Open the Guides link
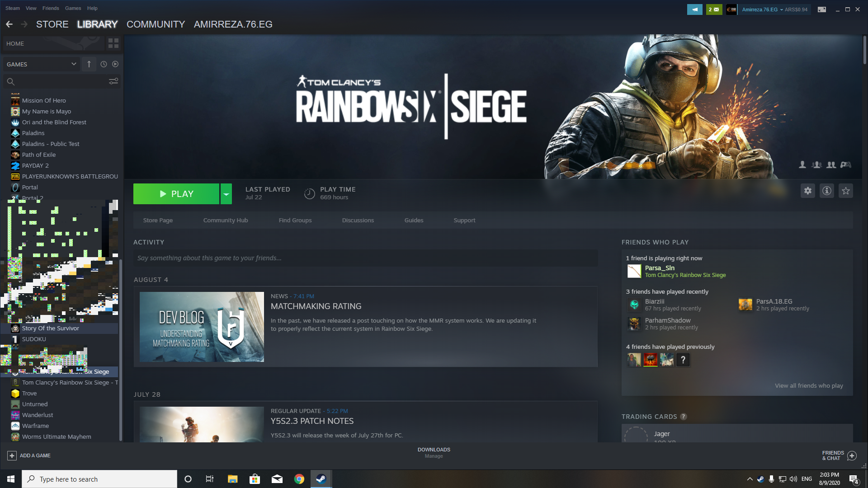This screenshot has height=488, width=868. [414, 220]
